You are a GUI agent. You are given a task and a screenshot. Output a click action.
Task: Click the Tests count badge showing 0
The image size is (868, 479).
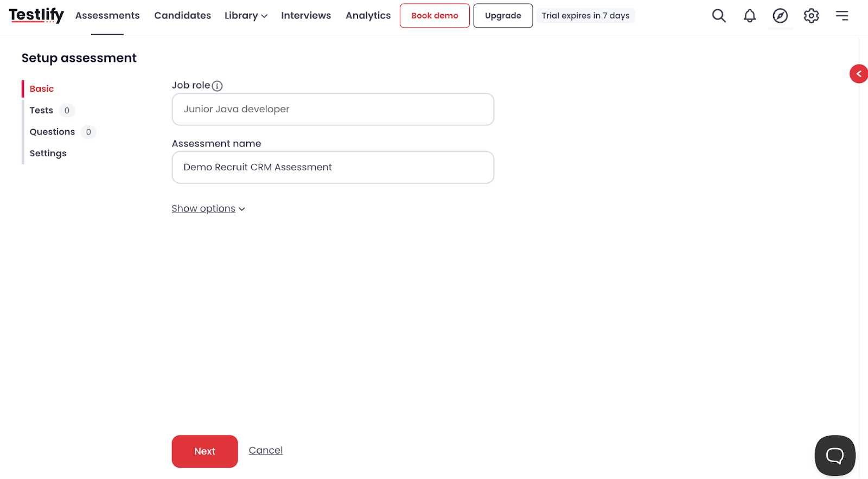coord(67,111)
